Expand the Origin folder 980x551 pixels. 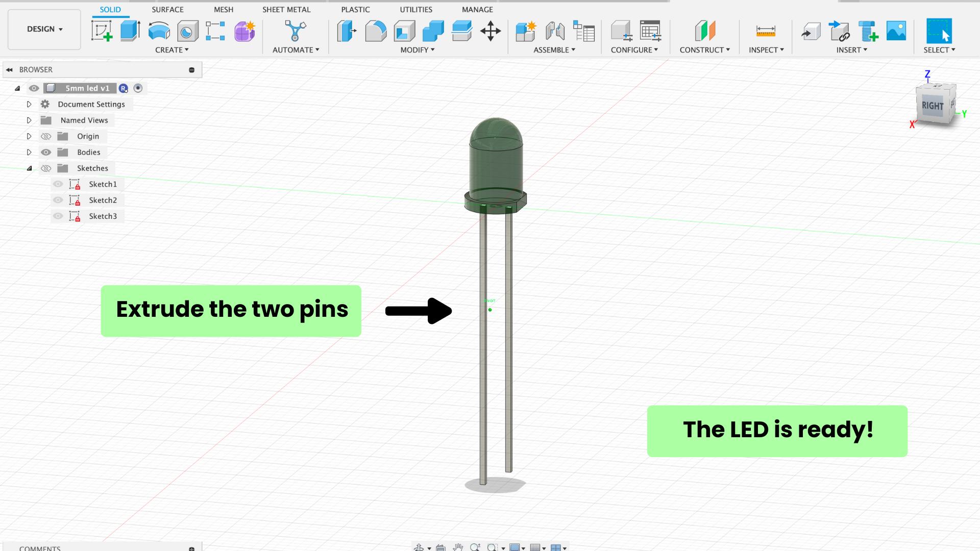pos(29,136)
